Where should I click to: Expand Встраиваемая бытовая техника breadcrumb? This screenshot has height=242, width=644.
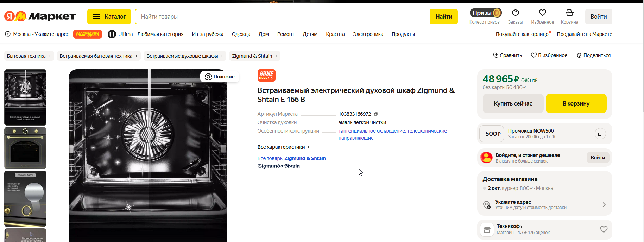pos(99,56)
